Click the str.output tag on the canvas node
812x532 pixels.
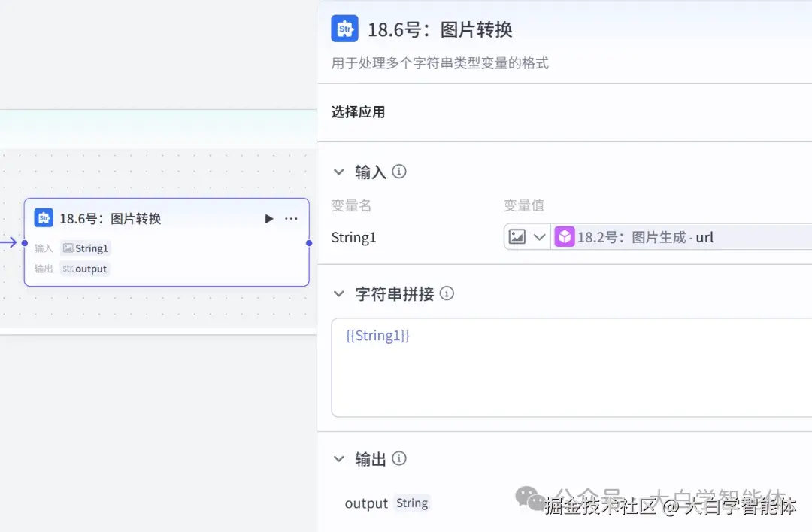point(84,268)
